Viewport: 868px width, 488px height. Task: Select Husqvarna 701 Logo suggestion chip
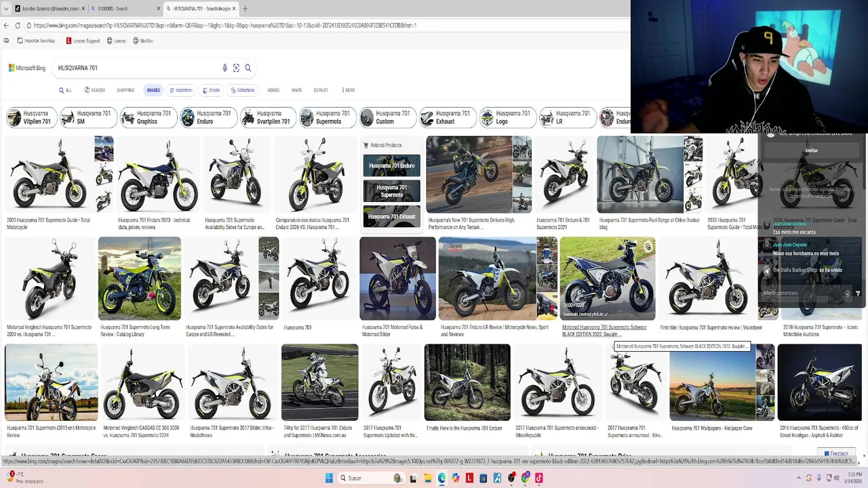click(x=507, y=118)
